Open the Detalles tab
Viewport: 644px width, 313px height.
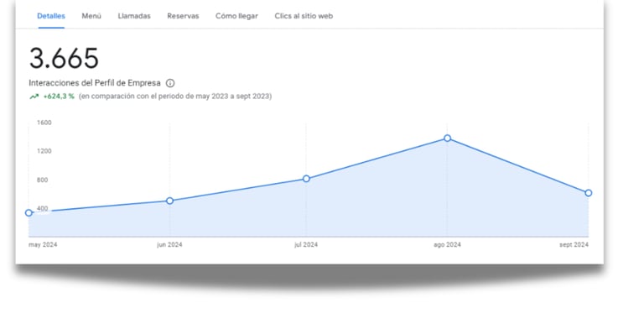(51, 16)
